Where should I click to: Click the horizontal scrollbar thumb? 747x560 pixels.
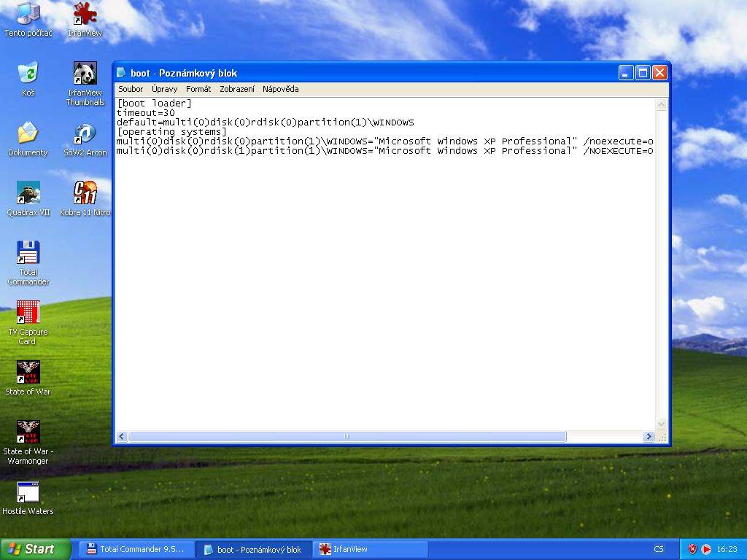(x=347, y=437)
